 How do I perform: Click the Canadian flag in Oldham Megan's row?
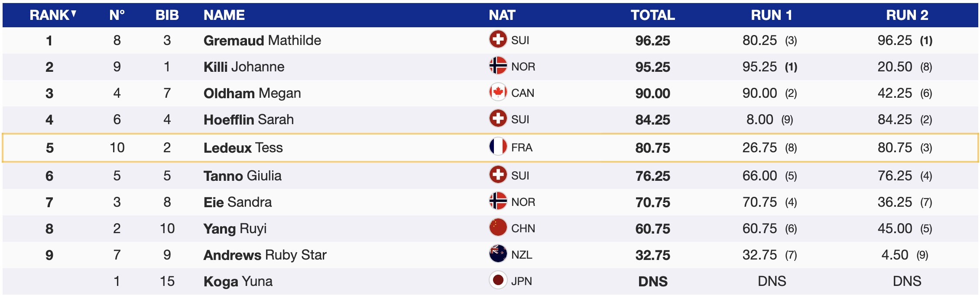tap(498, 92)
